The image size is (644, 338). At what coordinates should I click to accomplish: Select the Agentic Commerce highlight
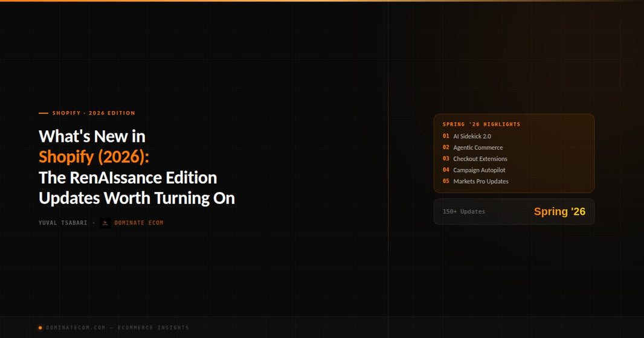pyautogui.click(x=478, y=147)
